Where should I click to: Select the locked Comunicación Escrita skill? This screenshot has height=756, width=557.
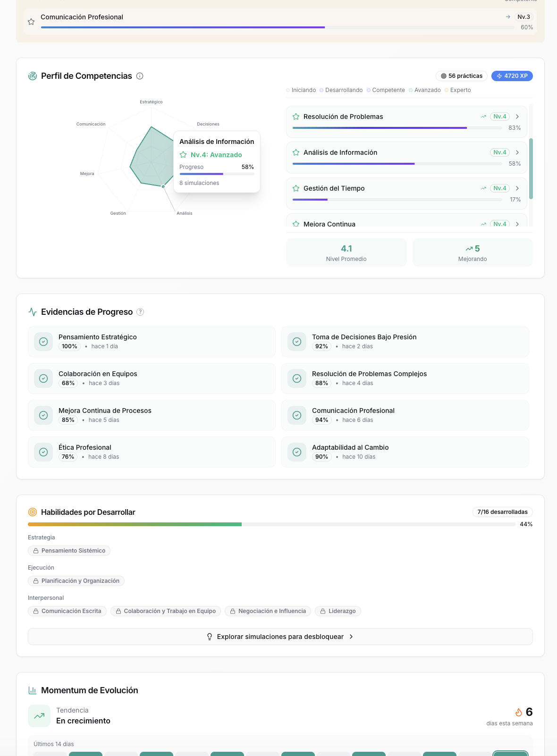click(67, 611)
